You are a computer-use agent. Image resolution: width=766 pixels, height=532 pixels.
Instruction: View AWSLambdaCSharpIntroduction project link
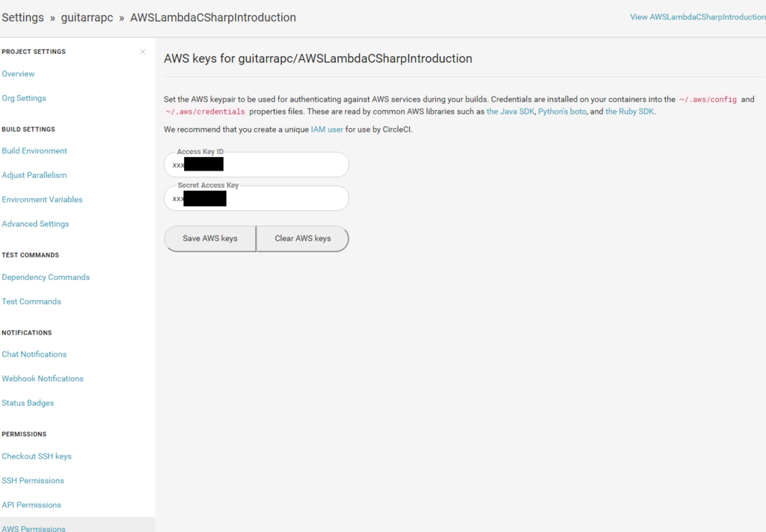pos(698,17)
